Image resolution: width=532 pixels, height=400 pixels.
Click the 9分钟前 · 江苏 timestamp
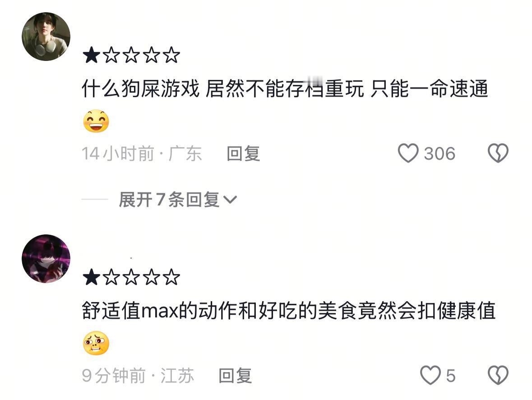click(138, 376)
